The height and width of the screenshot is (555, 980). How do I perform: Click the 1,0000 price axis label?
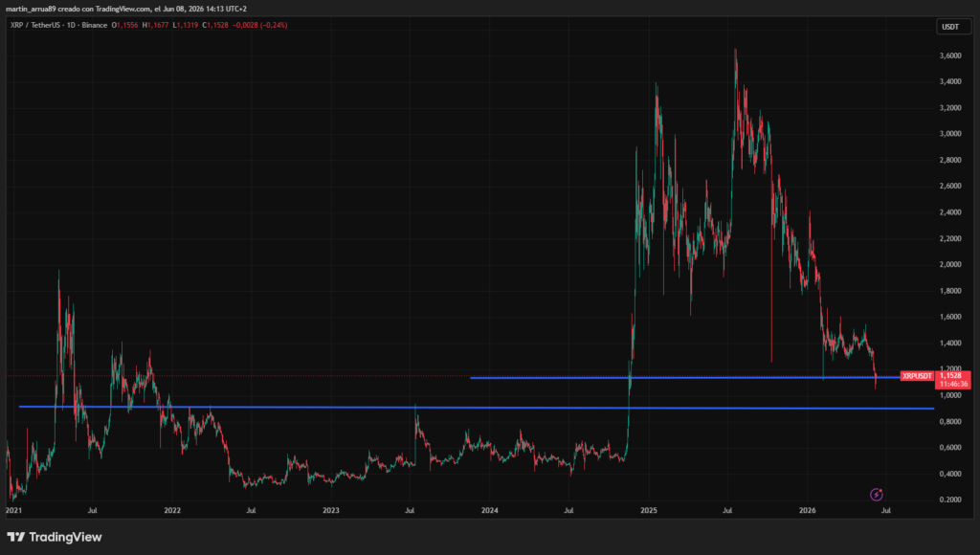point(950,395)
